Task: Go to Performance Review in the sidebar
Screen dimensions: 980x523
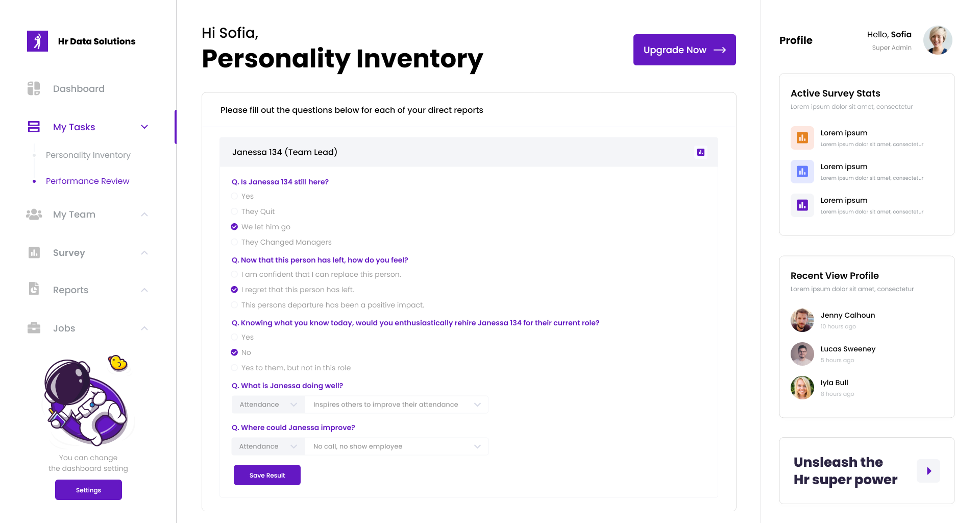Action: click(87, 181)
